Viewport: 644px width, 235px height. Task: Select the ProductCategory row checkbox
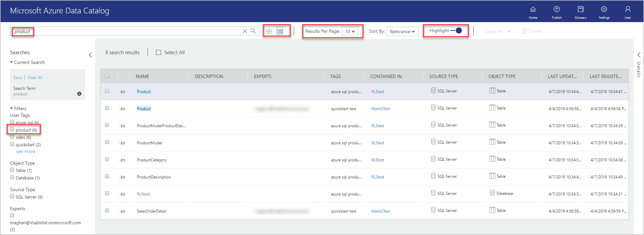(x=107, y=159)
